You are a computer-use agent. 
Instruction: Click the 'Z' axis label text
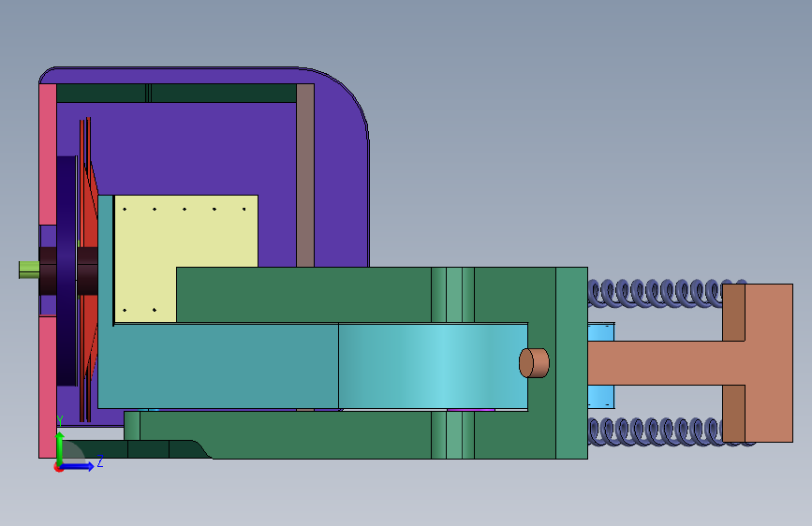(x=100, y=460)
